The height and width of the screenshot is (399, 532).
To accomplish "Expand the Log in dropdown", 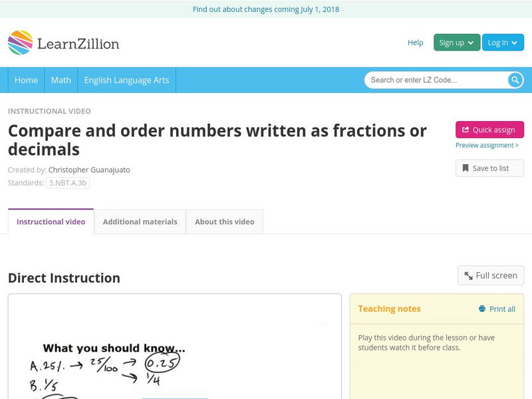I will pyautogui.click(x=502, y=43).
